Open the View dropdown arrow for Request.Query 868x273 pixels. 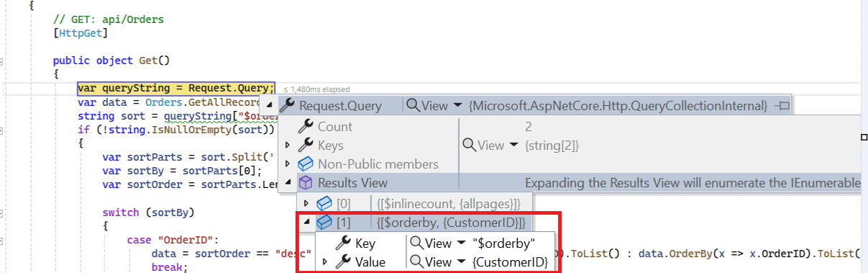click(x=457, y=106)
